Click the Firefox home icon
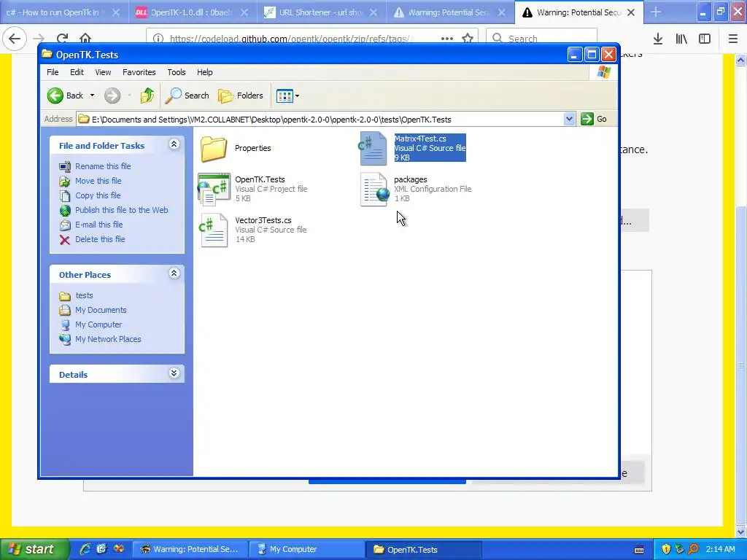This screenshot has height=560, width=747. (85, 39)
